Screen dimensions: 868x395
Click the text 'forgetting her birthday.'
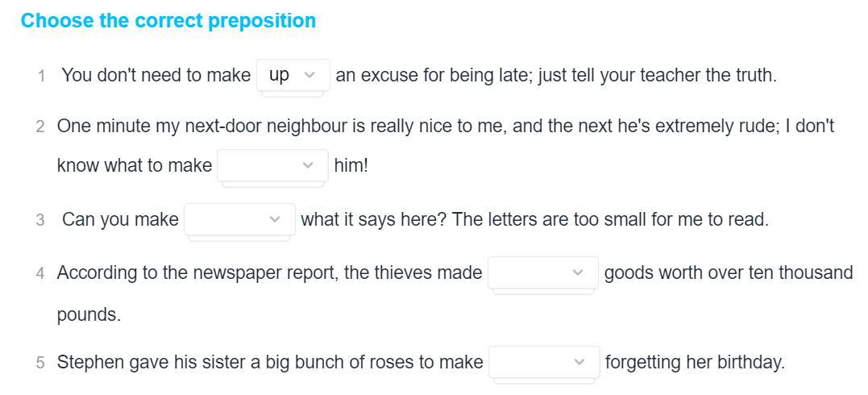(696, 362)
